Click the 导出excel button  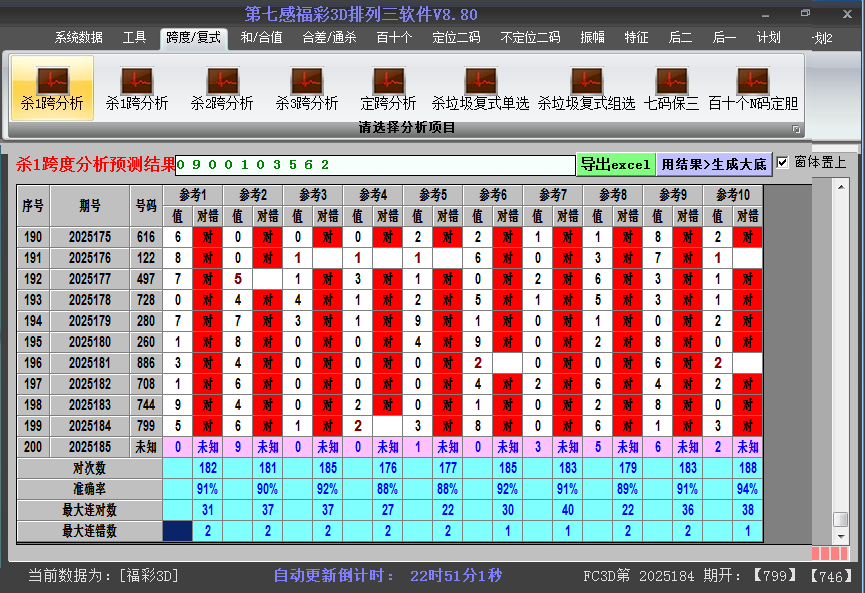click(616, 164)
